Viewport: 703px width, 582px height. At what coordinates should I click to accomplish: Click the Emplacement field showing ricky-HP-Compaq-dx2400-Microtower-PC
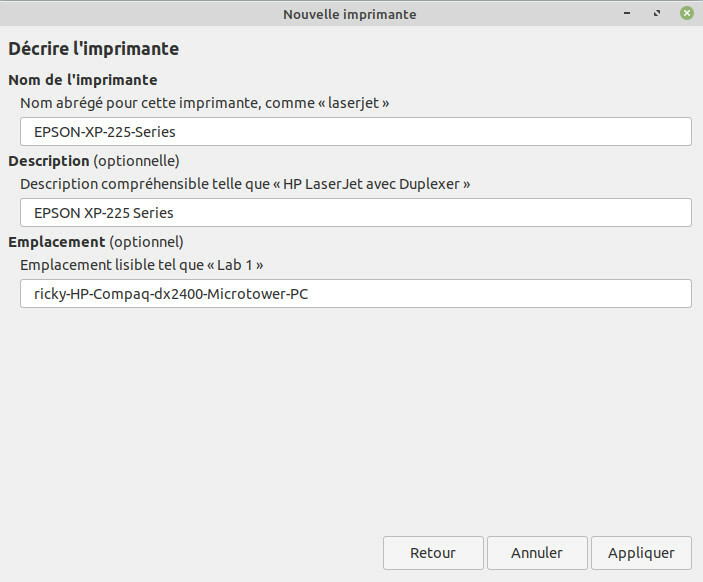(355, 293)
